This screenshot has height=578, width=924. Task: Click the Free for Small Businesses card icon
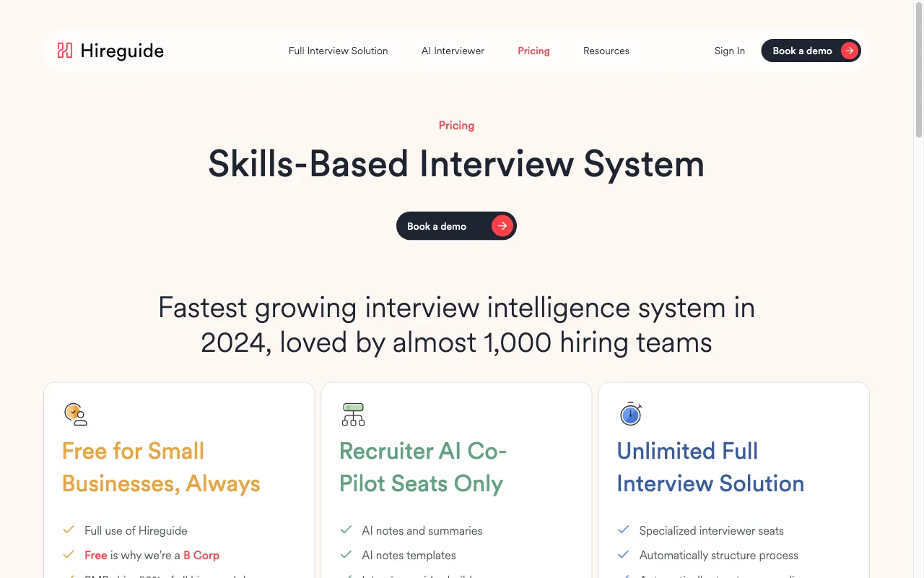tap(75, 414)
